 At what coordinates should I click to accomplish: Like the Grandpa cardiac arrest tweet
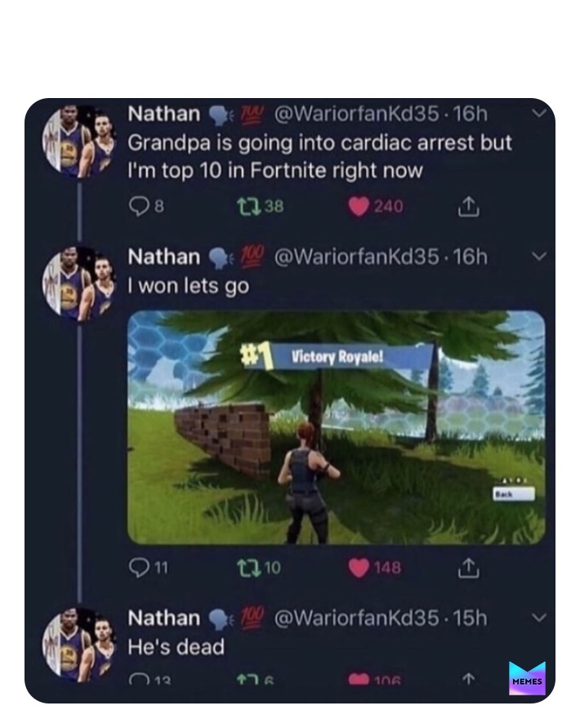[x=359, y=207]
